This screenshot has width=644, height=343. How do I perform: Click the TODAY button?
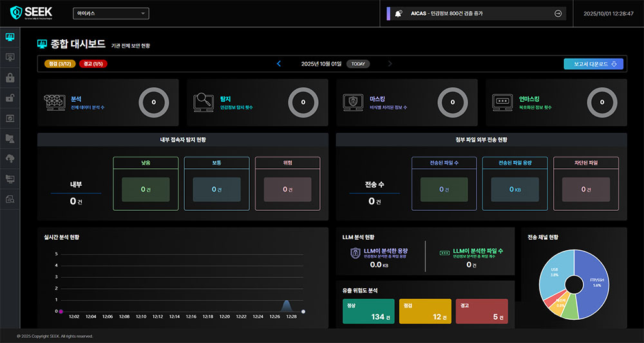click(x=358, y=64)
